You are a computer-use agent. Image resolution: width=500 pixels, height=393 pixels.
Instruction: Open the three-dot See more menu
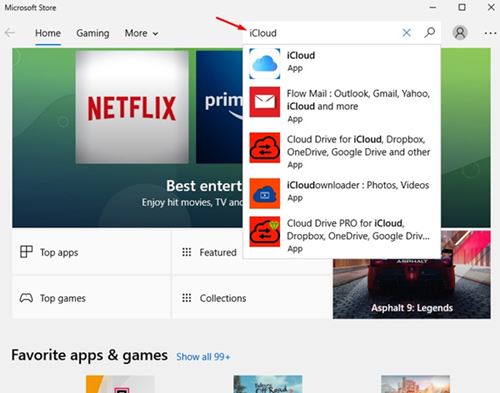coord(490,33)
